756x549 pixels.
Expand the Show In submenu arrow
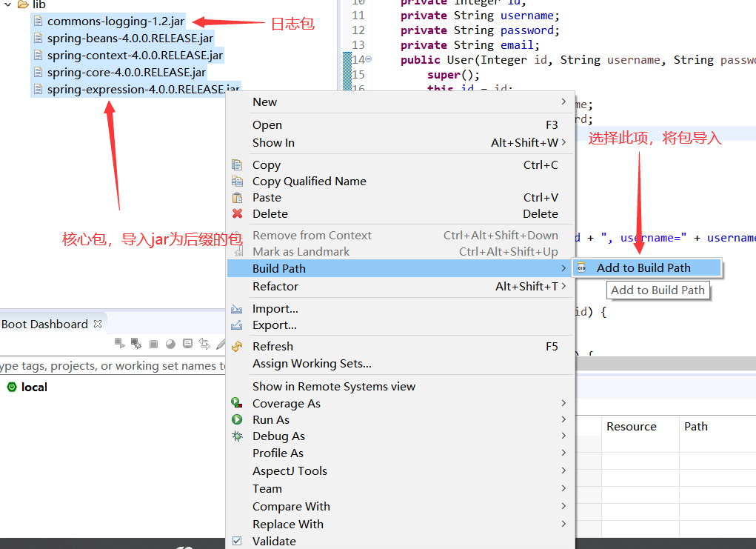pyautogui.click(x=563, y=143)
